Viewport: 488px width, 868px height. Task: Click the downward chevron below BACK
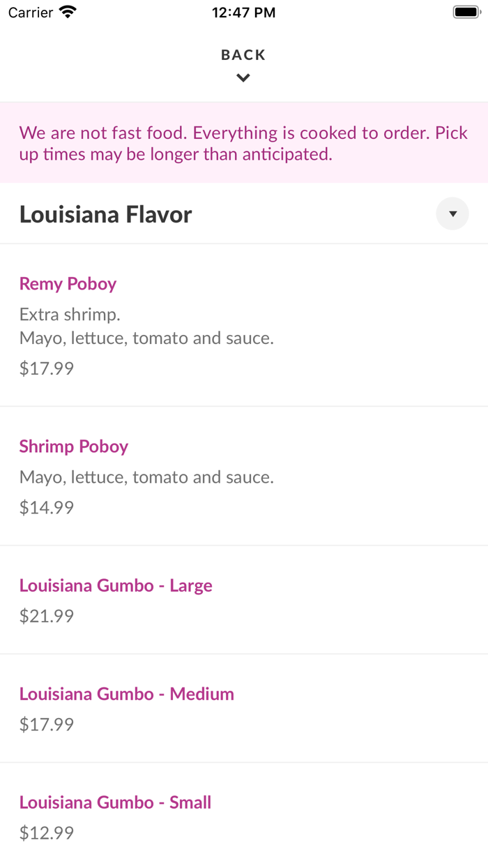point(243,77)
